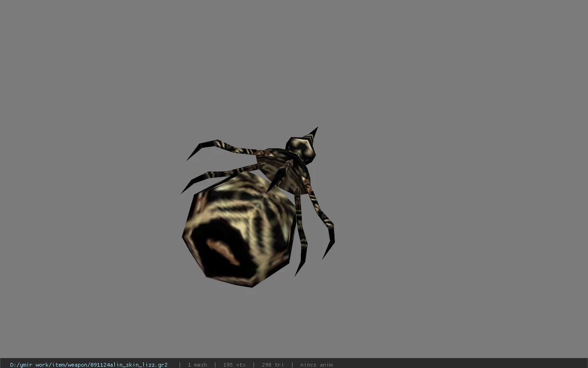Image resolution: width=588 pixels, height=368 pixels.
Task: Click the "290 tri" triangle count
Action: tap(273, 365)
